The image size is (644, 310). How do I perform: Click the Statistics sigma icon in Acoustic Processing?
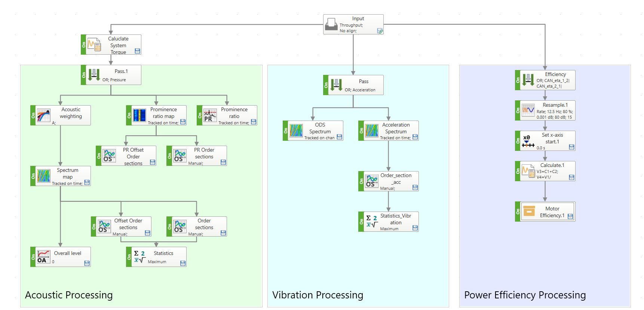[139, 257]
